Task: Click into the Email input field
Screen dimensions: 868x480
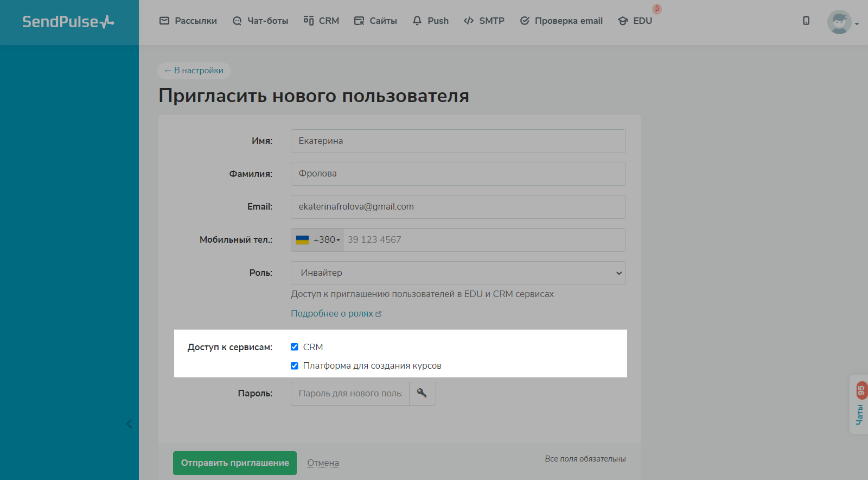Action: [x=458, y=207]
